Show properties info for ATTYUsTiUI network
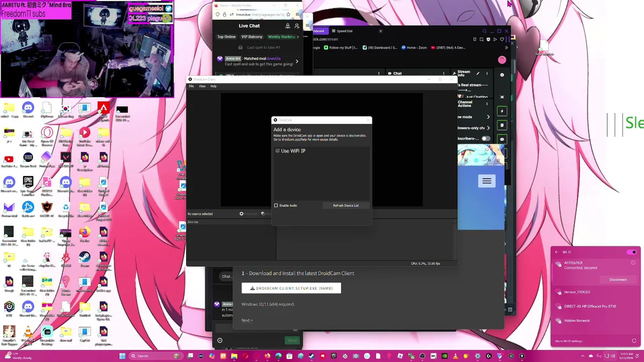The height and width of the screenshot is (362, 644). [633, 262]
